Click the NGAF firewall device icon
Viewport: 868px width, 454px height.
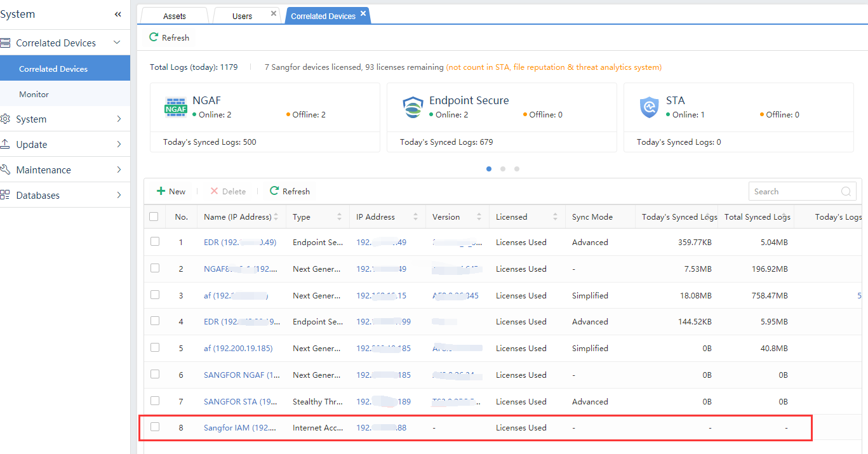point(175,108)
